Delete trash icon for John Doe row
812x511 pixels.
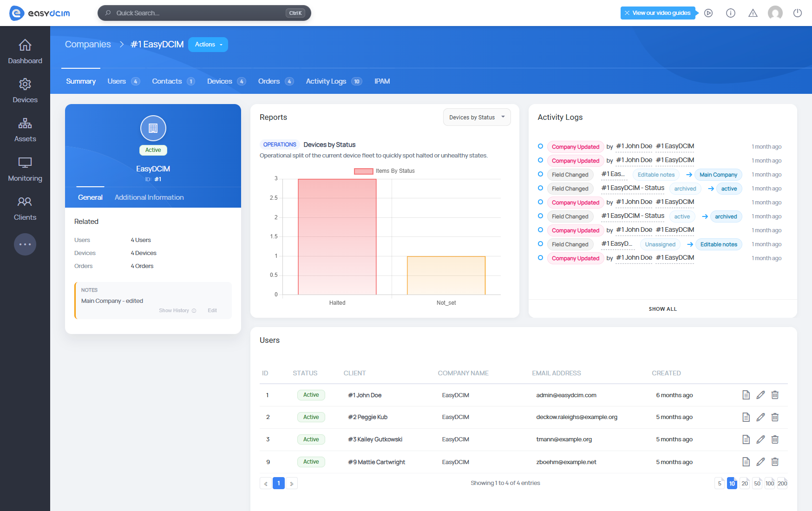775,395
